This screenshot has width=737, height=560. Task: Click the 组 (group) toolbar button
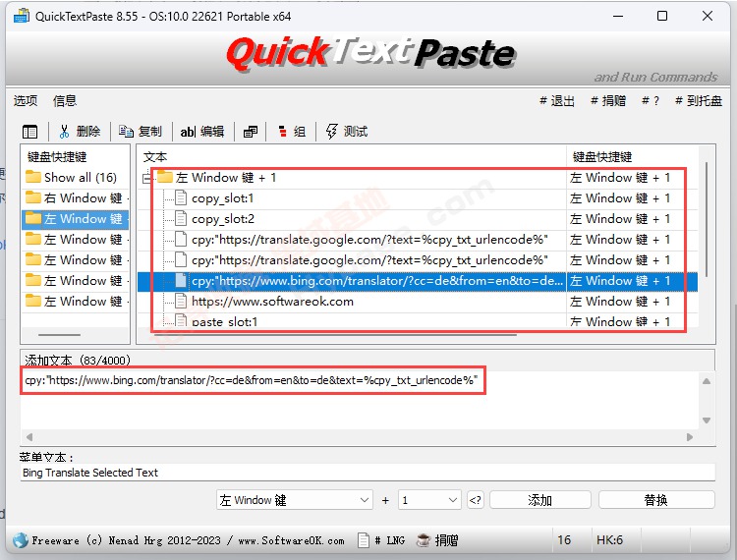(292, 132)
